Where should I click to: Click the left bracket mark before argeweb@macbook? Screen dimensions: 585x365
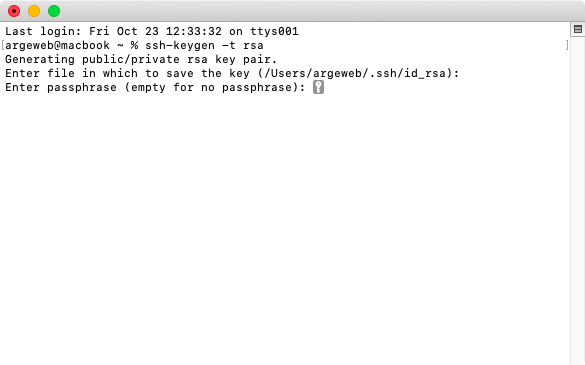(x=3, y=45)
